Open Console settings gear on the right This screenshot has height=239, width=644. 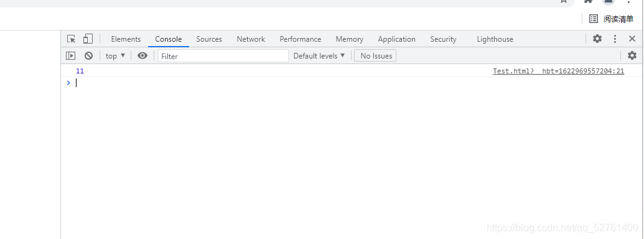[632, 55]
